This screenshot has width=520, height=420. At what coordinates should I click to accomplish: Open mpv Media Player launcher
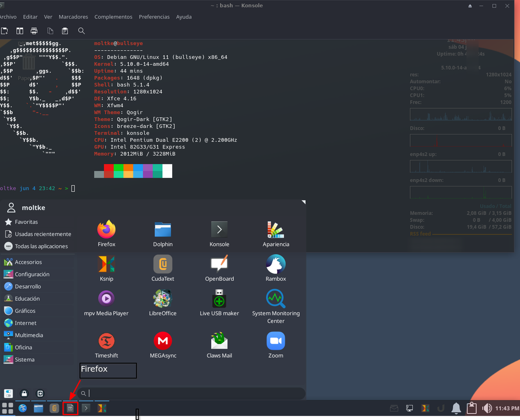(x=106, y=302)
